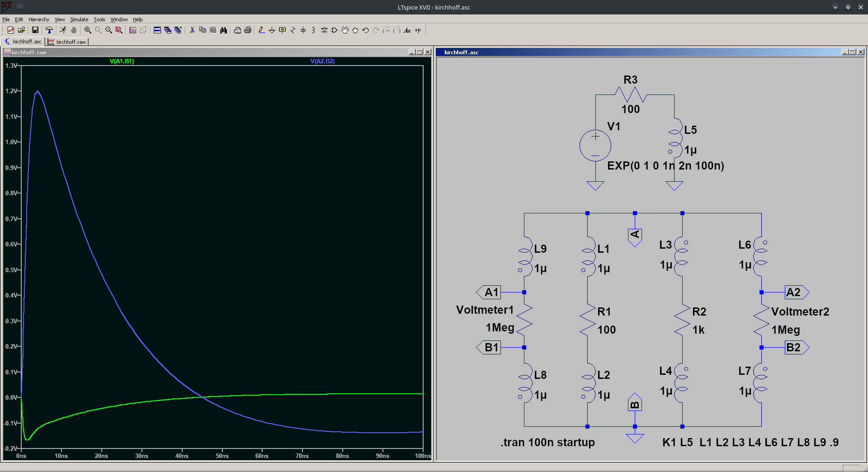
Task: Select the Inductor component tool
Action: tap(313, 30)
